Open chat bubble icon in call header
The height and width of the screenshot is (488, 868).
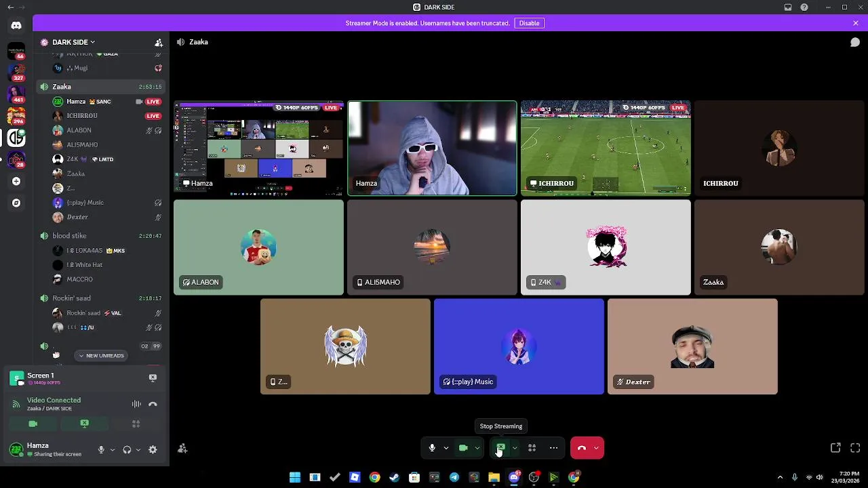click(x=855, y=42)
